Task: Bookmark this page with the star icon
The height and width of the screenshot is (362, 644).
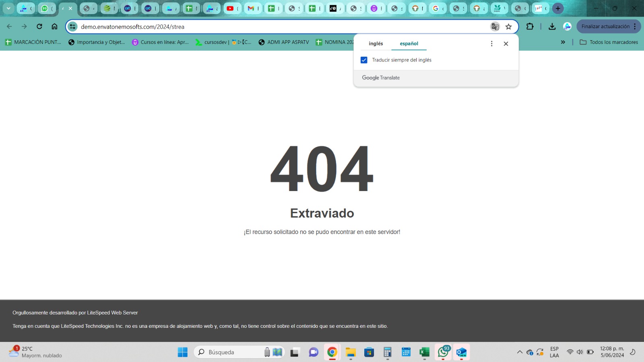Action: [x=509, y=27]
